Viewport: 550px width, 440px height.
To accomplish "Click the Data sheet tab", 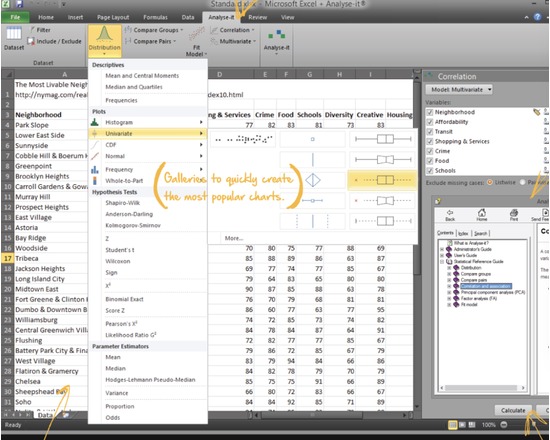I will click(x=45, y=415).
